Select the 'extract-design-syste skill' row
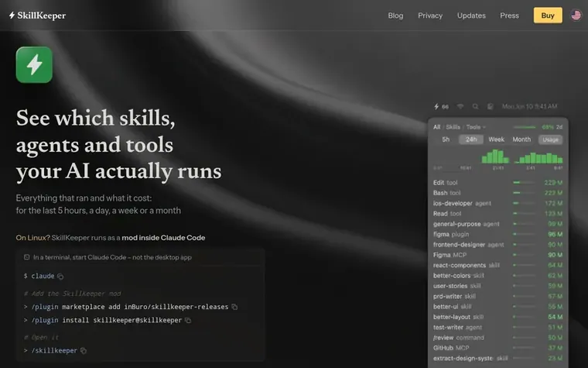Screen dimensions: 588x368 (497, 358)
